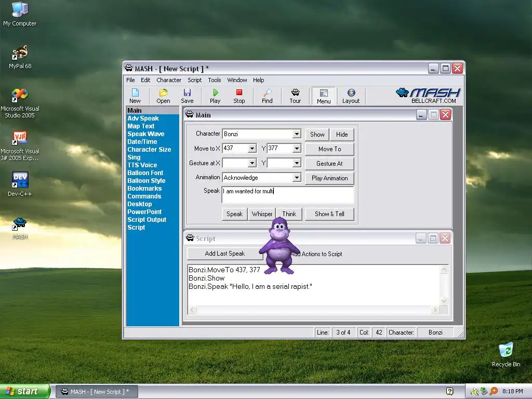532x399 pixels.
Task: Click the Bonzi purple gorilla character
Action: 278,246
